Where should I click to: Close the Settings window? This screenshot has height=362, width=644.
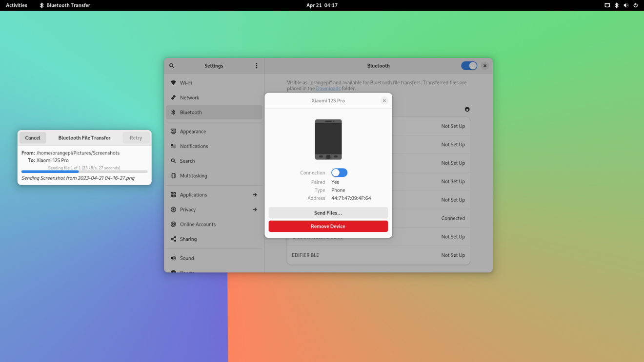pyautogui.click(x=485, y=66)
